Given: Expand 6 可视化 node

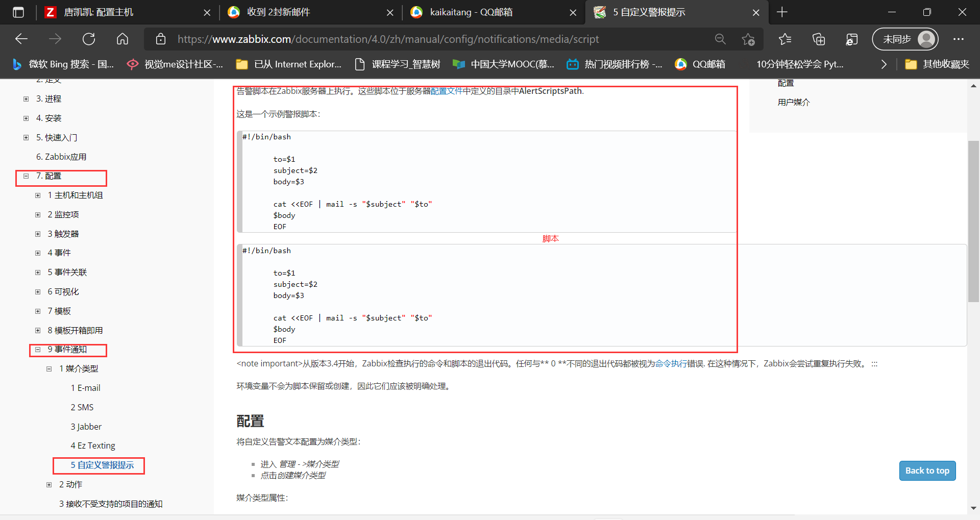Looking at the screenshot, I should 38,292.
